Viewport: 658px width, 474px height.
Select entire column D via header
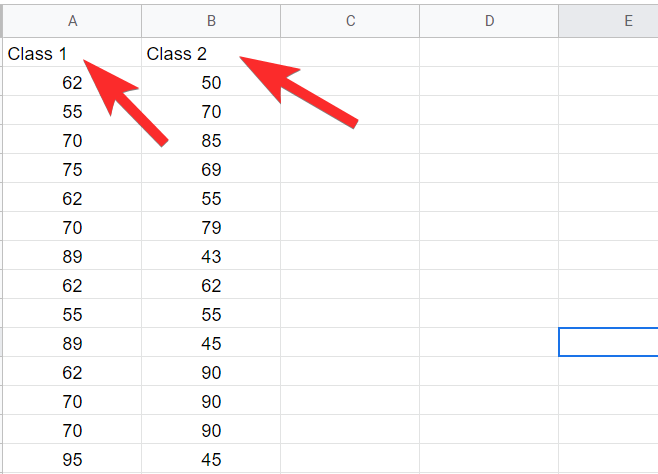pyautogui.click(x=489, y=20)
